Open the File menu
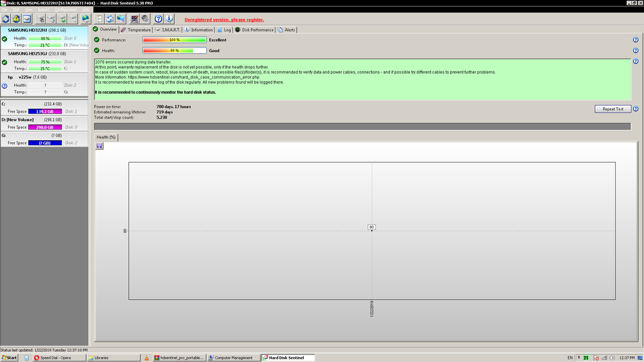644x362 pixels. (5, 9)
